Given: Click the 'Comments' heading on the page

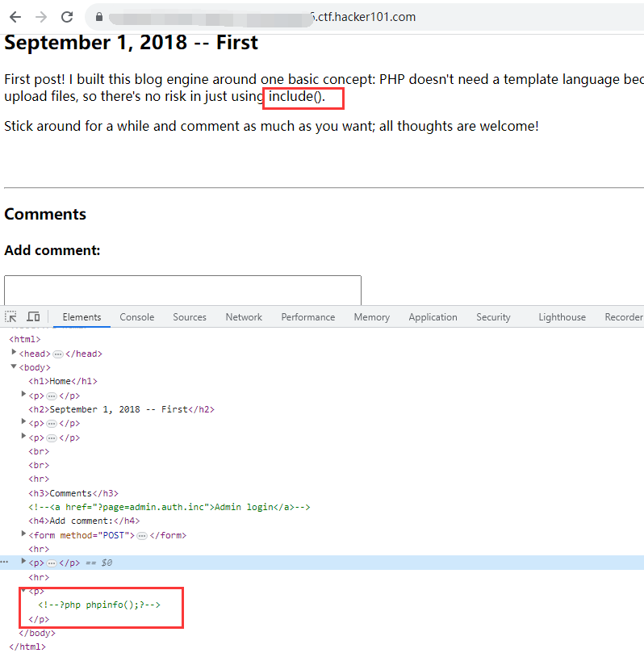Looking at the screenshot, I should pos(45,214).
